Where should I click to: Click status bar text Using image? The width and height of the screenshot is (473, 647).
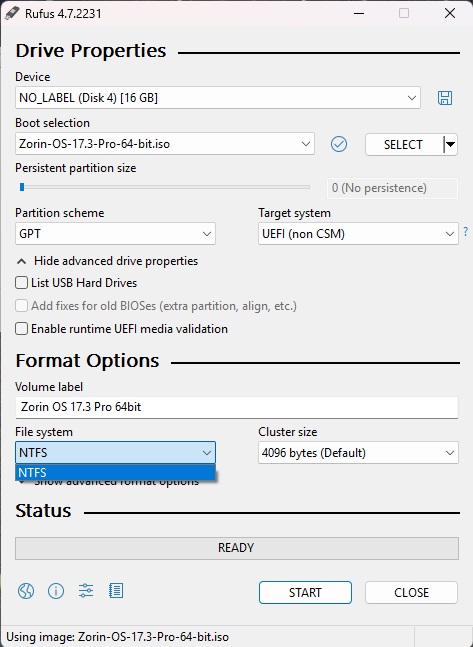click(x=118, y=637)
